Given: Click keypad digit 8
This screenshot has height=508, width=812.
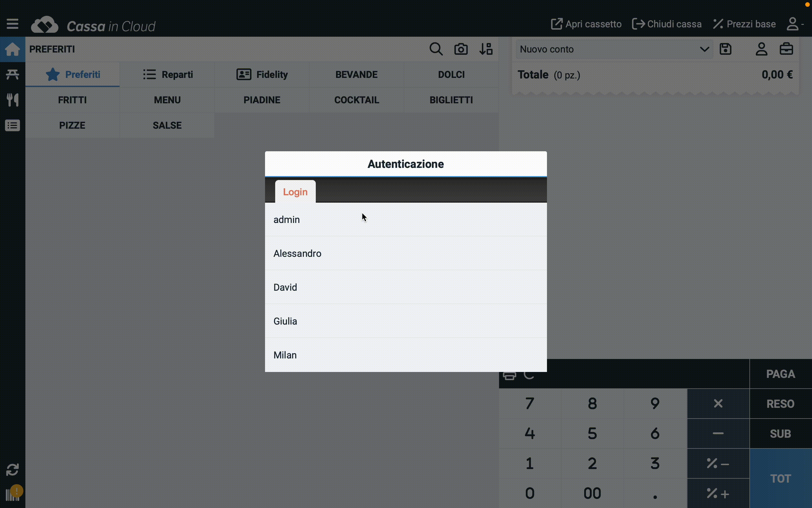Looking at the screenshot, I should (x=592, y=403).
